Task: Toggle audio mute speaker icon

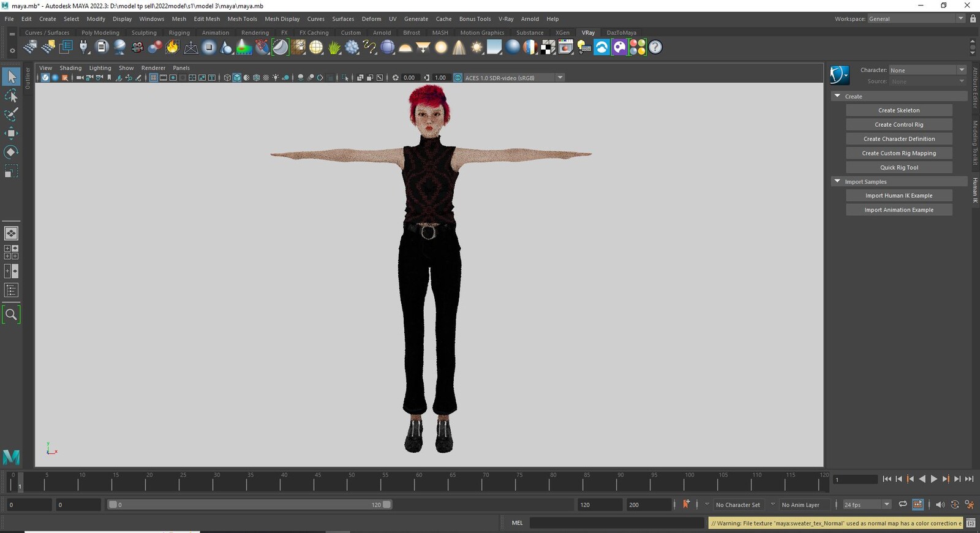Action: coord(940,504)
